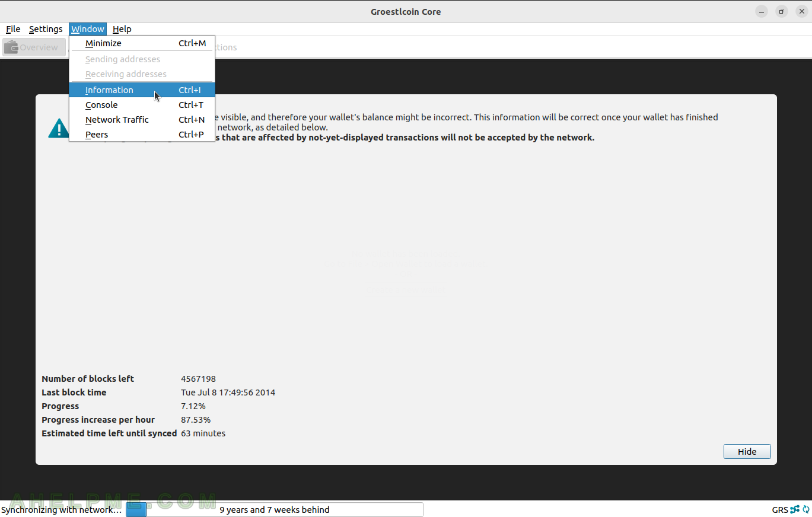This screenshot has height=517, width=812.
Task: Click the Estimated time left until synced label
Action: click(x=109, y=433)
